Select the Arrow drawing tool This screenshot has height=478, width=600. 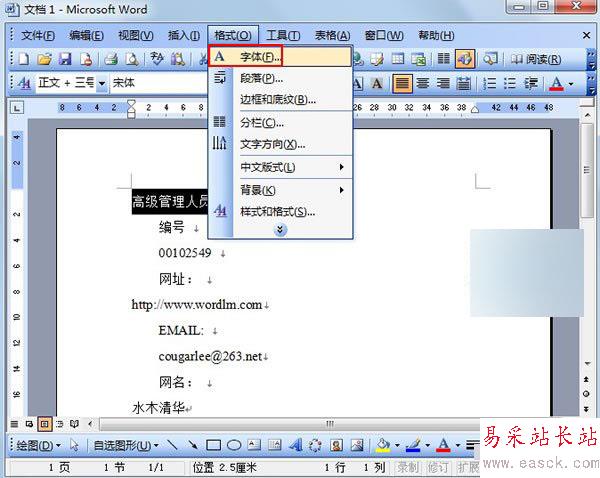click(193, 445)
